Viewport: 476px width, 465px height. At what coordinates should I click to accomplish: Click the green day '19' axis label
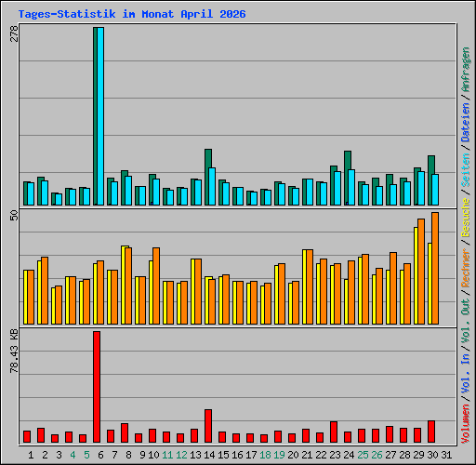279,455
